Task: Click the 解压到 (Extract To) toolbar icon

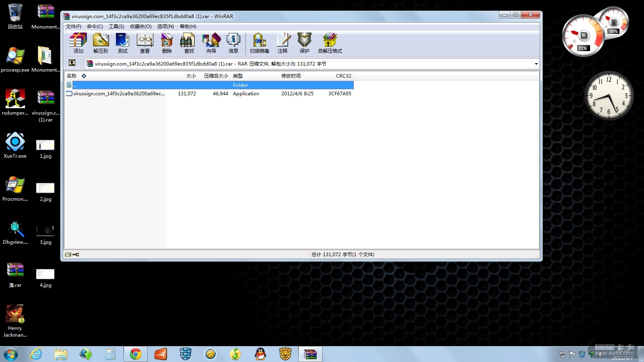Action: click(101, 43)
